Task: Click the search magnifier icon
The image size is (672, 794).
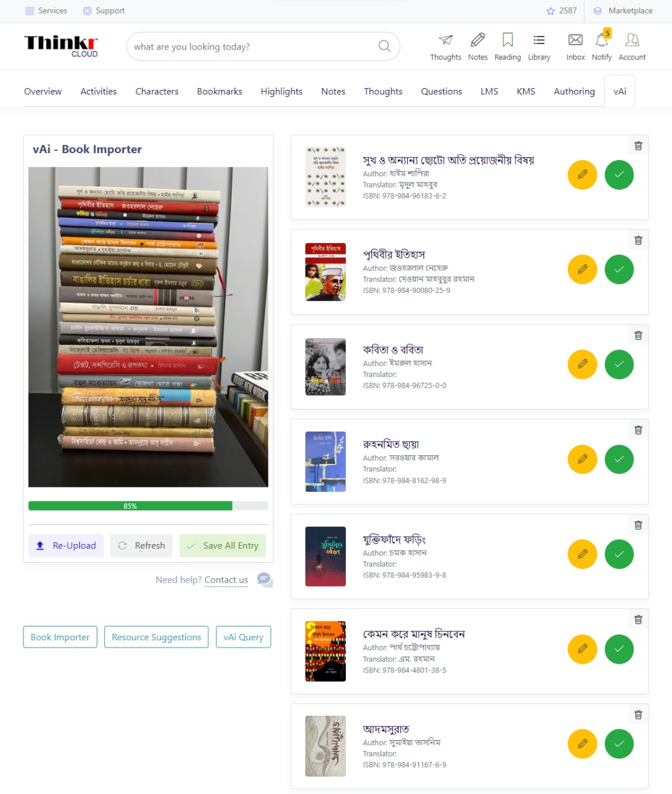Action: point(384,47)
